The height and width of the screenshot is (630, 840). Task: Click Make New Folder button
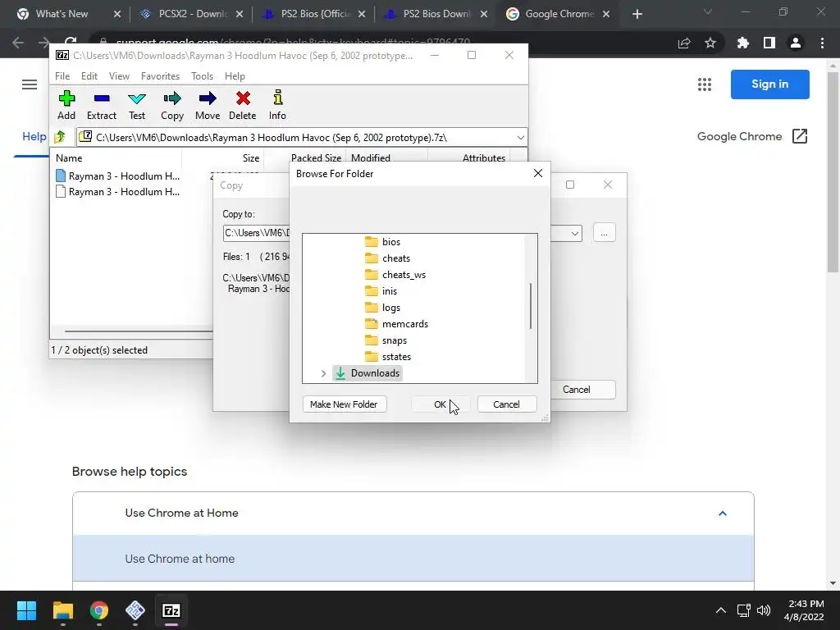coord(344,404)
